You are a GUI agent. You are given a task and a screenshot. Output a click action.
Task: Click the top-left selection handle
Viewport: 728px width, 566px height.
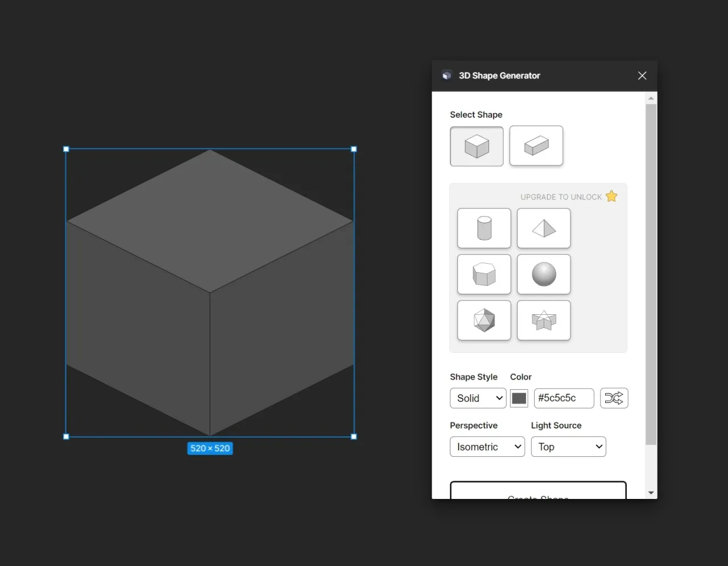66,149
